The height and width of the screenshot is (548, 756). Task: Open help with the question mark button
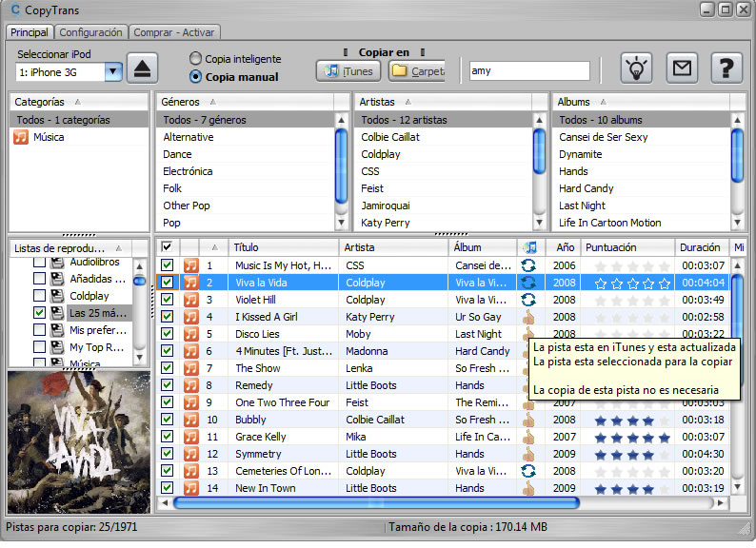pyautogui.click(x=726, y=68)
